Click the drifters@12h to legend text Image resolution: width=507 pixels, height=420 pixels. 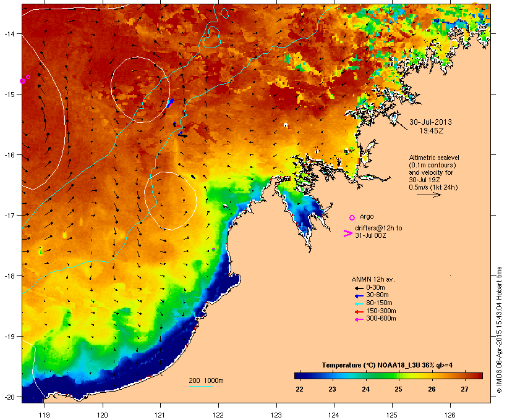click(378, 228)
